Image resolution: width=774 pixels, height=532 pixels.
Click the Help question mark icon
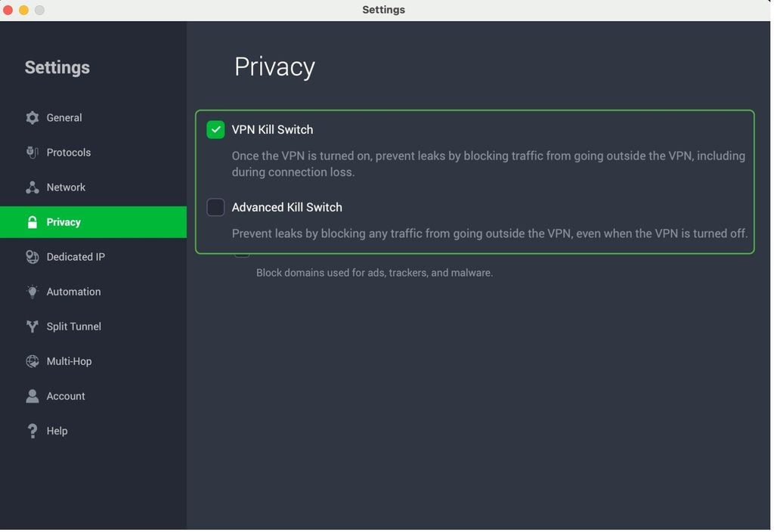tap(32, 431)
